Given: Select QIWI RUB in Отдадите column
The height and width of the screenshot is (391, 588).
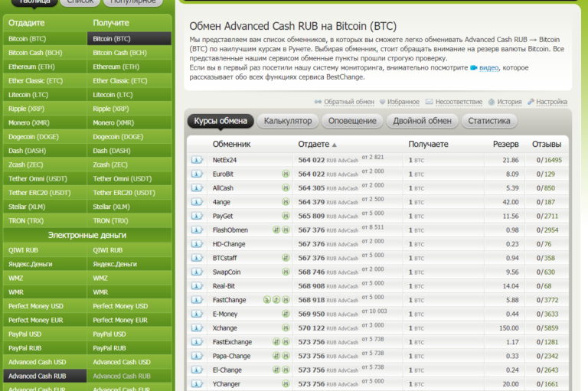Looking at the screenshot, I should tap(45, 250).
